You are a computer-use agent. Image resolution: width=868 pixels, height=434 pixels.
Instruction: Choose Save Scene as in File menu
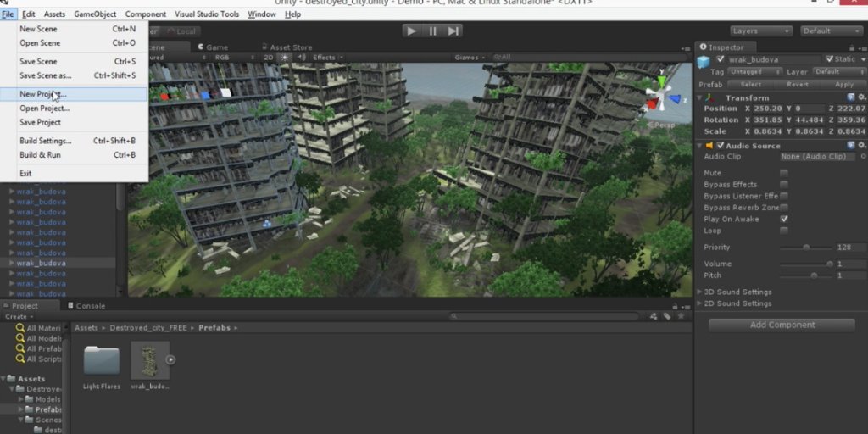click(74, 75)
